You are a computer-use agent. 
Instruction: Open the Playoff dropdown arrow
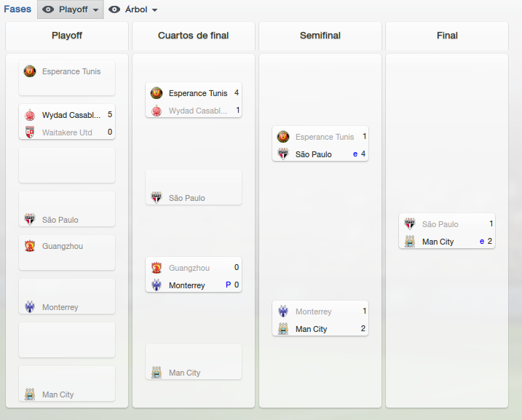pos(96,10)
